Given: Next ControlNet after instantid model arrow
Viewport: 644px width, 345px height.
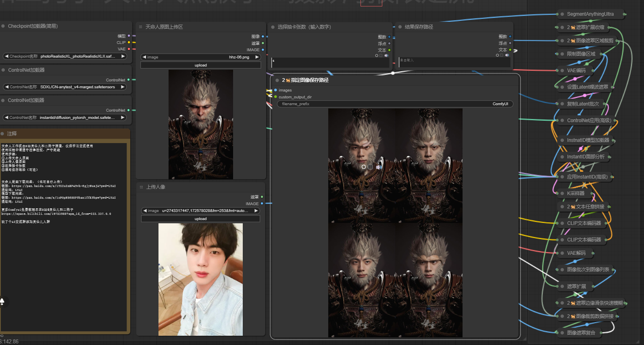Looking at the screenshot, I should point(123,118).
